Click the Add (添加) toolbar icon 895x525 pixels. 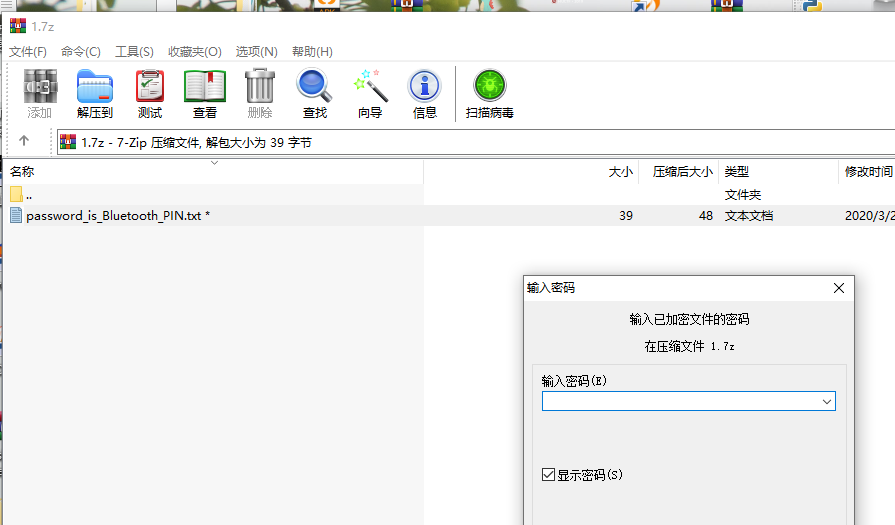coord(40,87)
